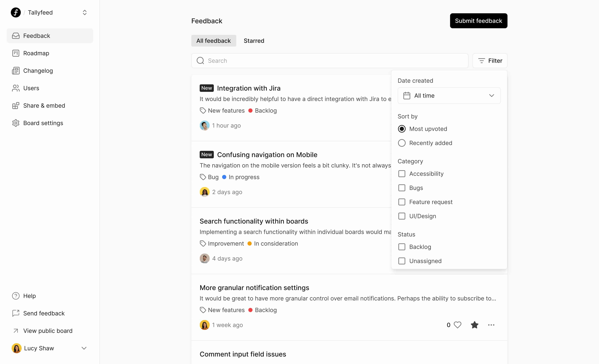Enable the Feature request category filter
This screenshot has width=599, height=364.
(x=402, y=202)
